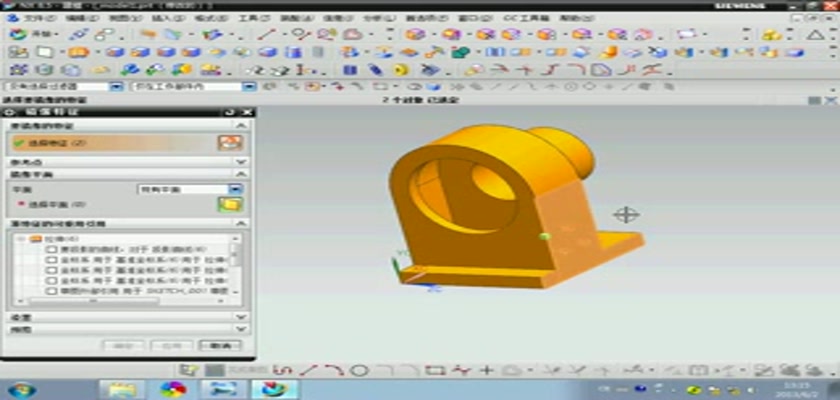840x400 pixels.
Task: Select the circle tool in sketch toolbar
Action: [360, 371]
